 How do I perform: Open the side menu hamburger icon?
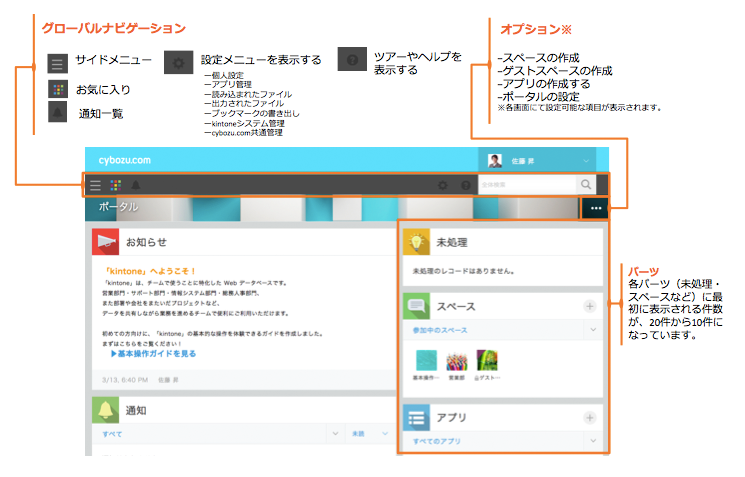click(96, 185)
